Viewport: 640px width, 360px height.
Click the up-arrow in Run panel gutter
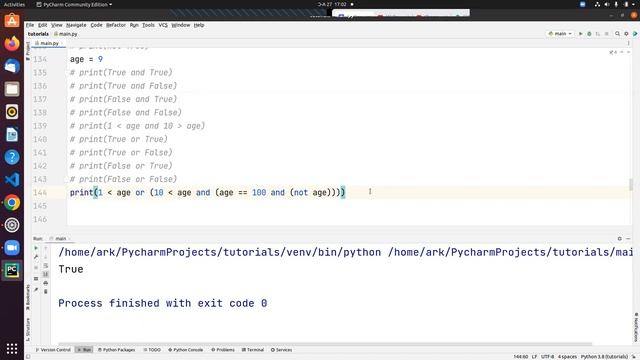click(x=46, y=248)
